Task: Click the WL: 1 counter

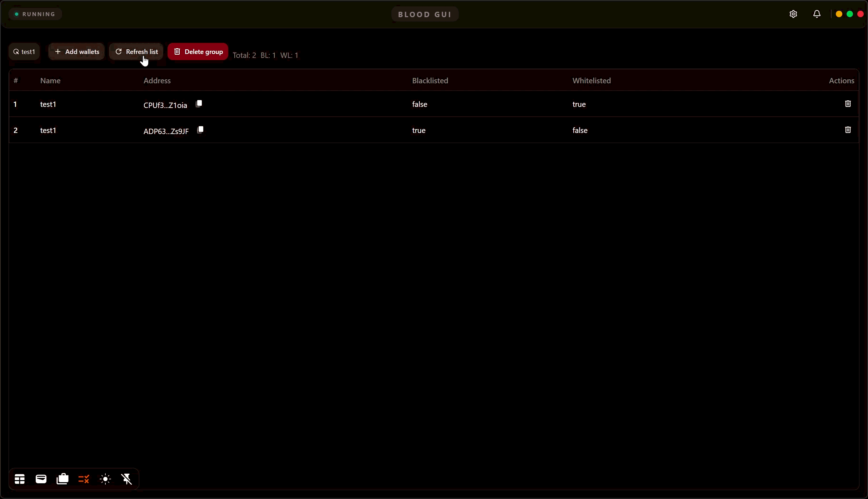Action: pos(289,55)
